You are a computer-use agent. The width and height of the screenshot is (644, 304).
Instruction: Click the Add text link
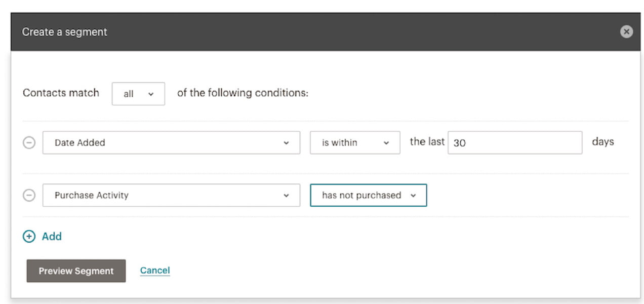point(52,236)
